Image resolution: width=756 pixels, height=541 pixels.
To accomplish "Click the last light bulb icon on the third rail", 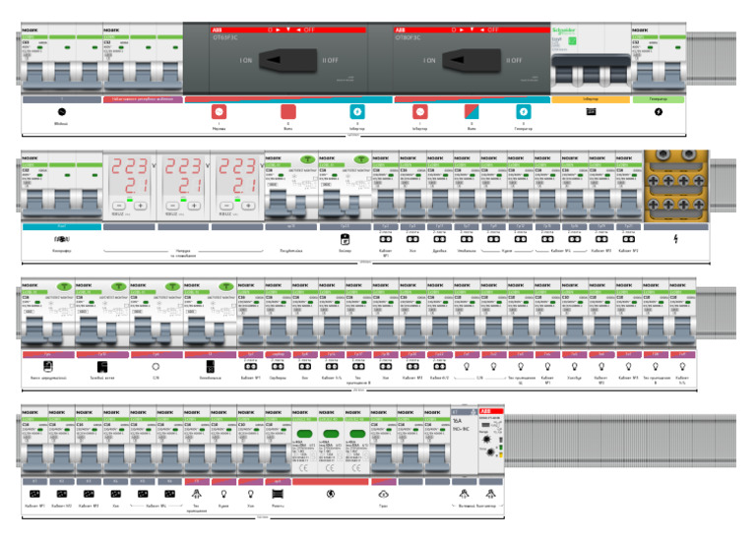I will [x=682, y=367].
